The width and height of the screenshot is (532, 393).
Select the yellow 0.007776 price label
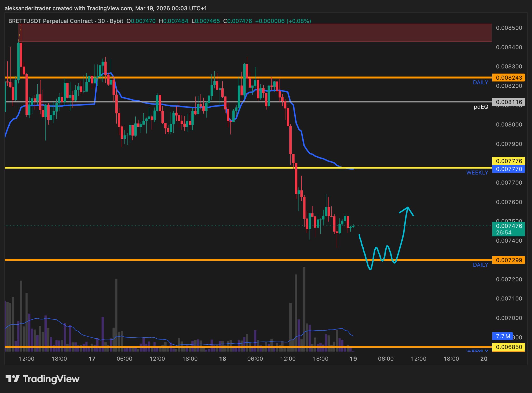(x=508, y=161)
